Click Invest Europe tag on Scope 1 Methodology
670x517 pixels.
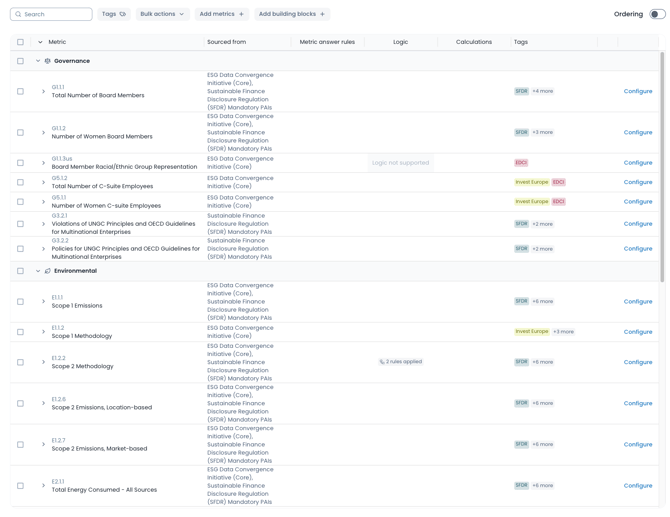[532, 332]
